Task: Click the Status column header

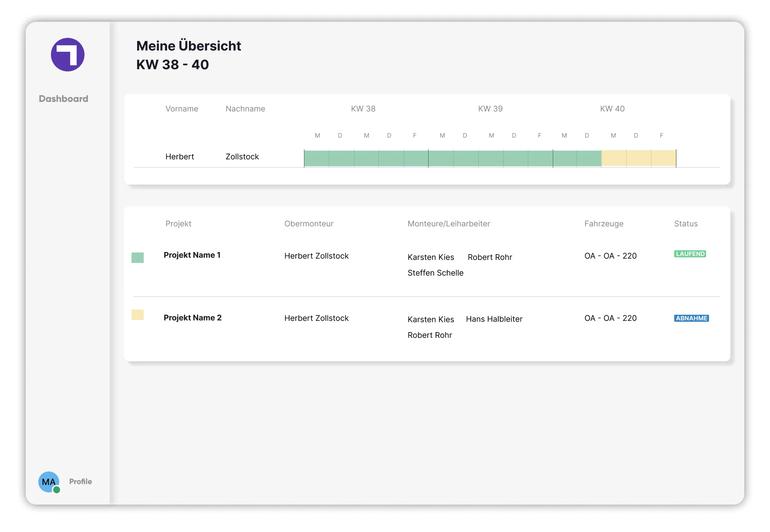Action: coord(686,224)
